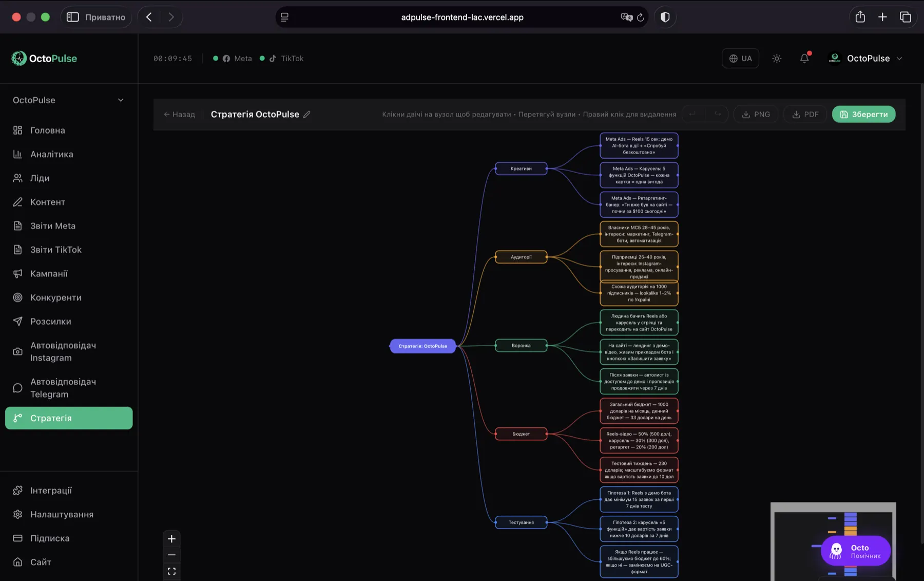The image size is (924, 581).
Task: Open Головна in the sidebar
Action: pyautogui.click(x=69, y=130)
